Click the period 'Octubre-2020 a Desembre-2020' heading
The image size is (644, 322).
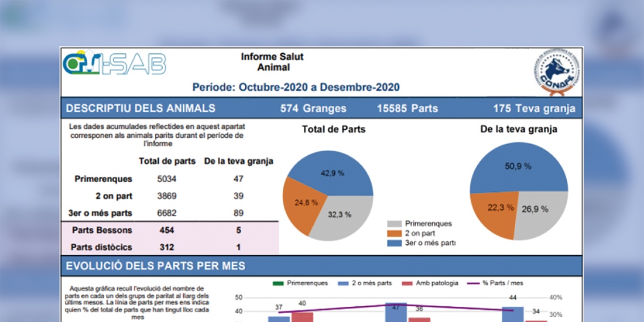pos(296,87)
